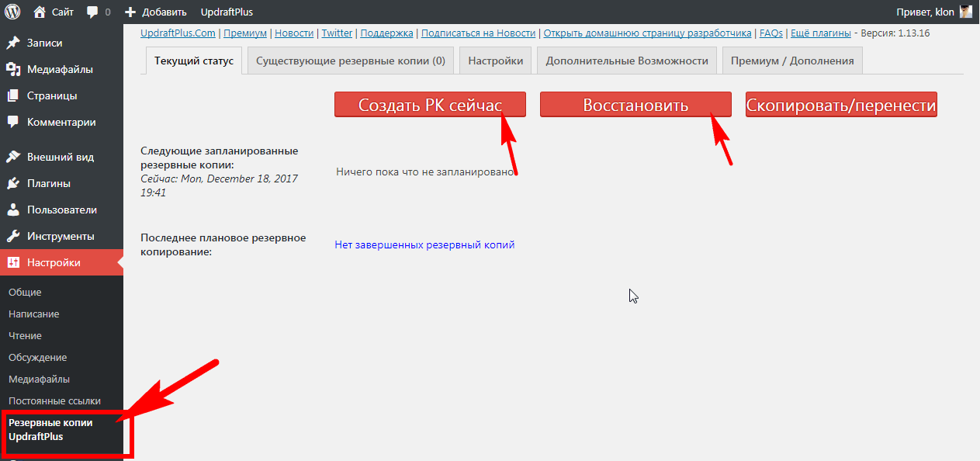
Task: Open Медиафайлы settings submenu item
Action: 40,380
